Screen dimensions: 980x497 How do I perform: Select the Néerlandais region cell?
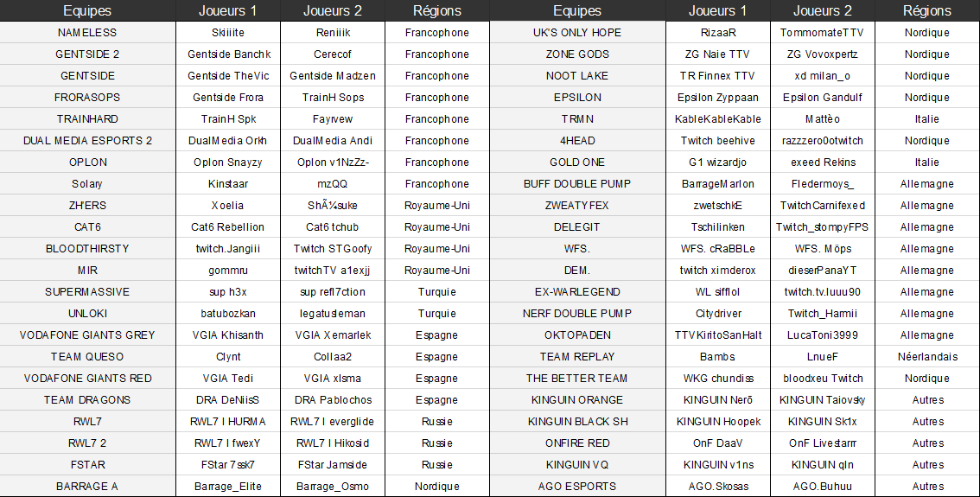click(927, 357)
